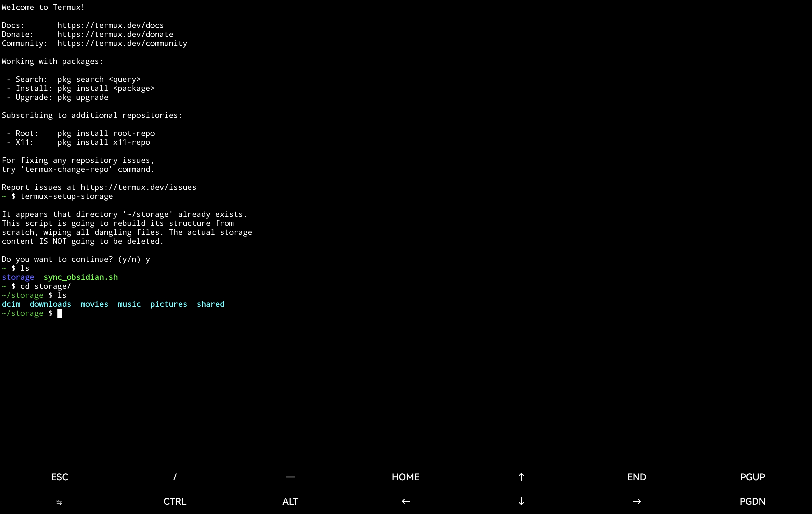The height and width of the screenshot is (514, 812).
Task: Tap the down arrow key icon
Action: coord(521,502)
